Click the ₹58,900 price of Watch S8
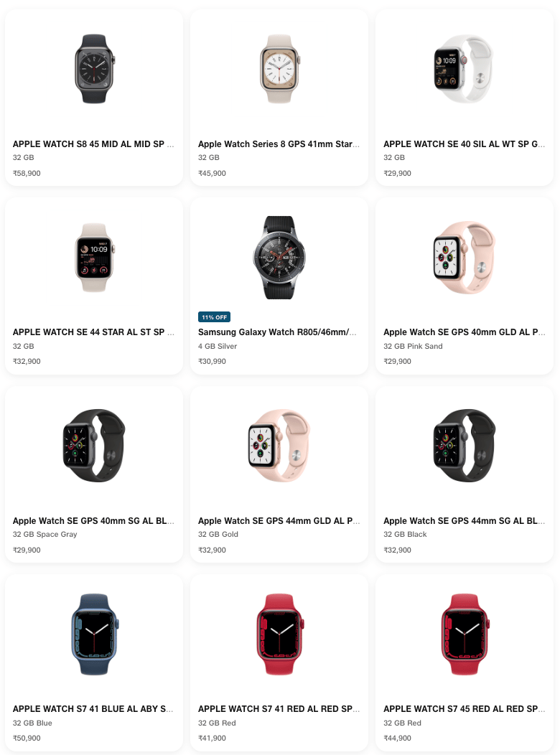Viewport: 560px width, 755px height. (27, 174)
